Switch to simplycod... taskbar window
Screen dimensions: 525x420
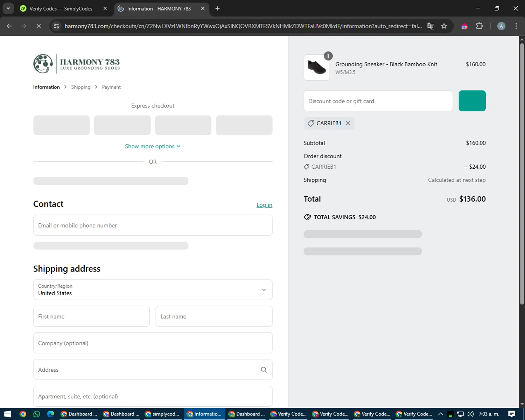click(162, 414)
